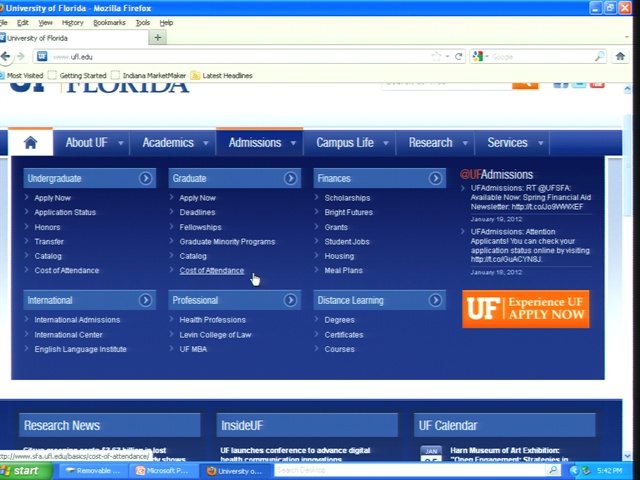Bookmark this page with the star icon
Viewport: 640px width, 480px height.
click(436, 56)
